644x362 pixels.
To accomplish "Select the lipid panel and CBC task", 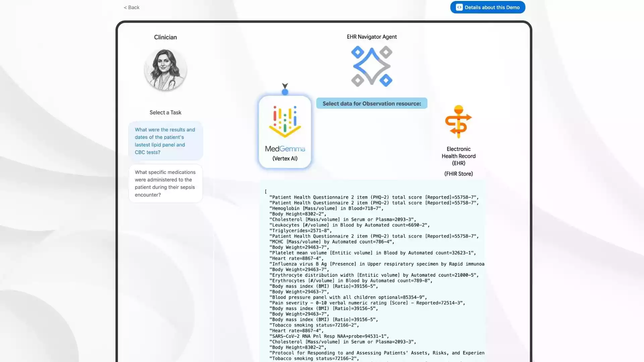I will pos(165,141).
